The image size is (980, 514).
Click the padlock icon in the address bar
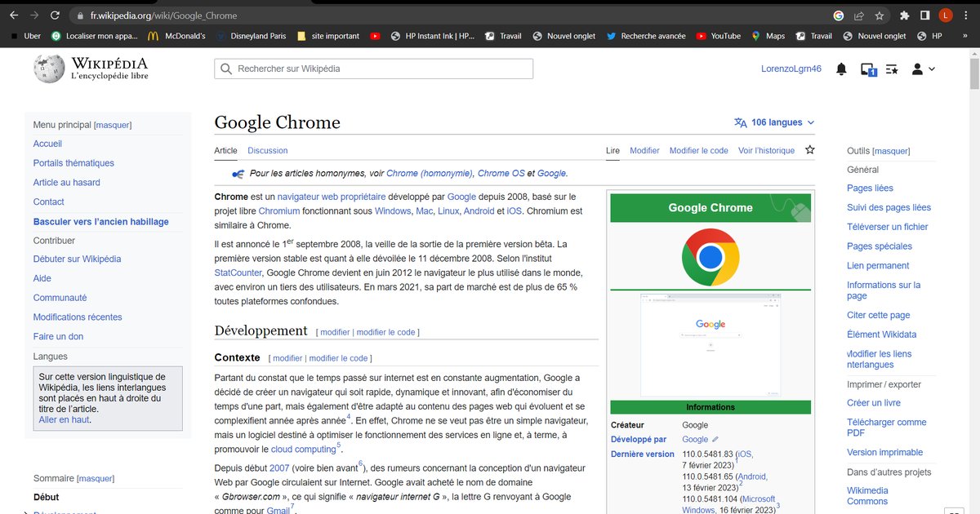coord(79,16)
